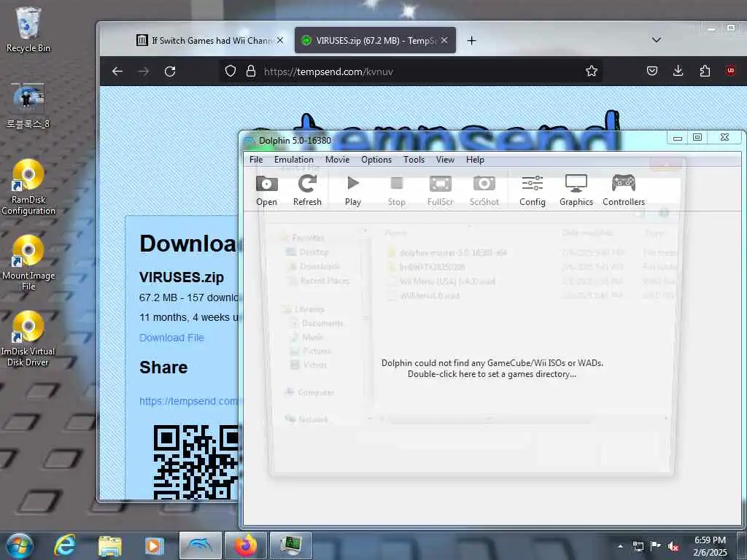Click the red uBlock extension icon
Viewport: 747px width, 560px height.
pyautogui.click(x=731, y=71)
